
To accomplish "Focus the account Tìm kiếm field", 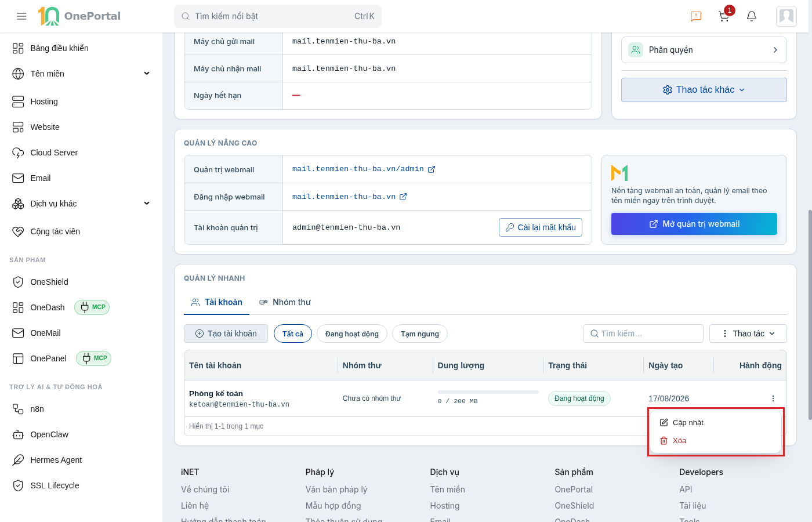I will pos(643,333).
